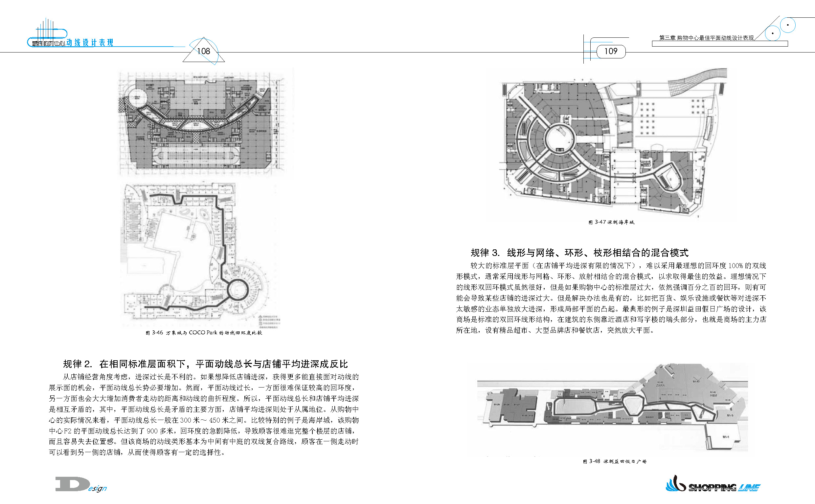
Task: Click the 图 3-46 caption text
Action: 204,333
